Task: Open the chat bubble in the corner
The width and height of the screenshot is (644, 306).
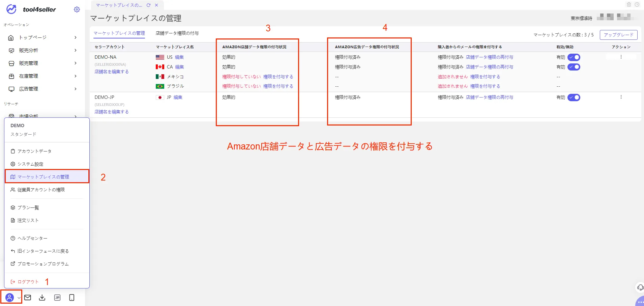Action: 640,302
